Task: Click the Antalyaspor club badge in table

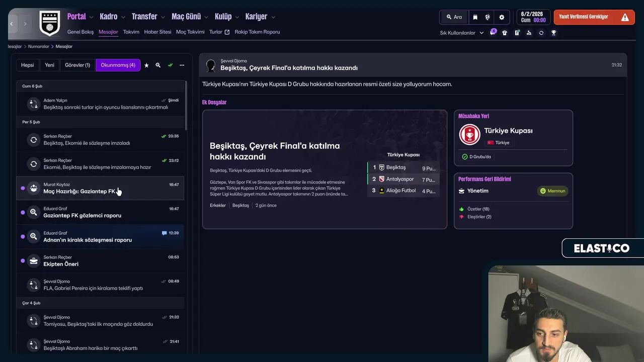Action: 382,179
